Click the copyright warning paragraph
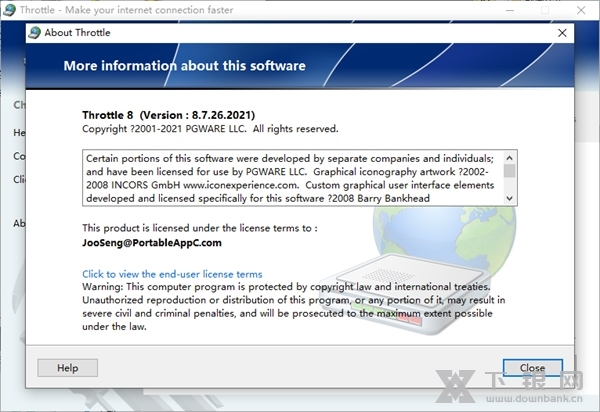 pos(295,307)
